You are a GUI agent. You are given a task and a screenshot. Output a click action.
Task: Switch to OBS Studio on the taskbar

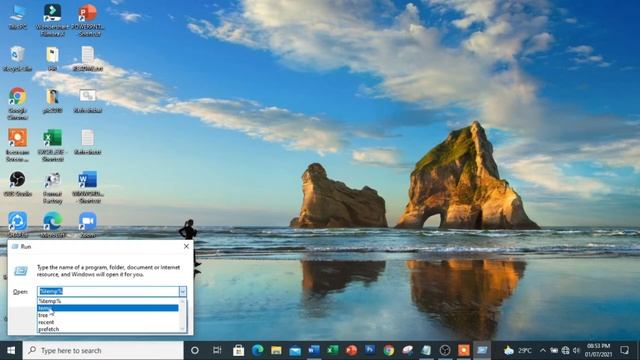tap(445, 350)
